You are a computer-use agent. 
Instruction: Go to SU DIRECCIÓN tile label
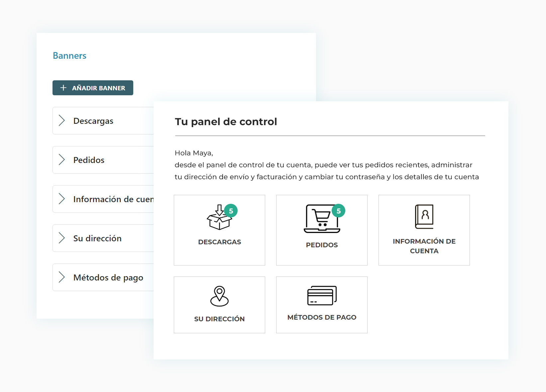(219, 319)
